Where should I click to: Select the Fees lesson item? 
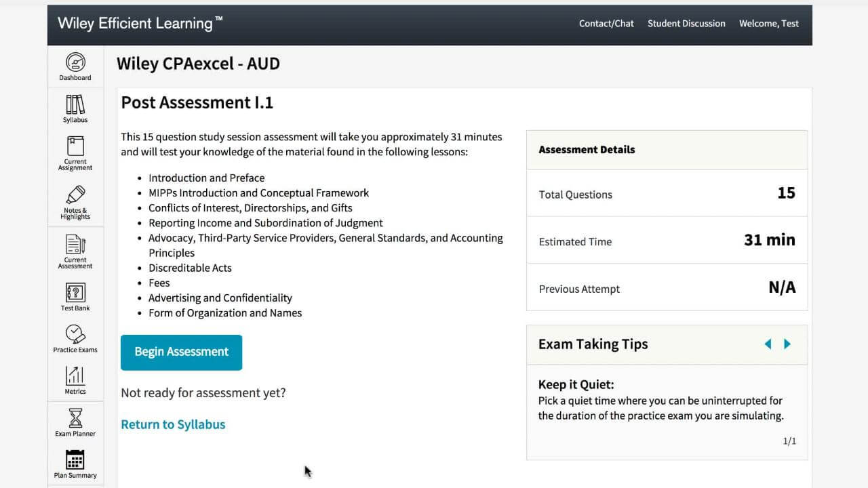pos(159,283)
